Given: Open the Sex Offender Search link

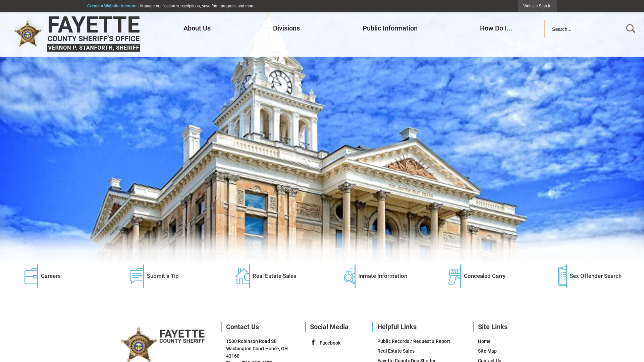Looking at the screenshot, I should coord(595,276).
